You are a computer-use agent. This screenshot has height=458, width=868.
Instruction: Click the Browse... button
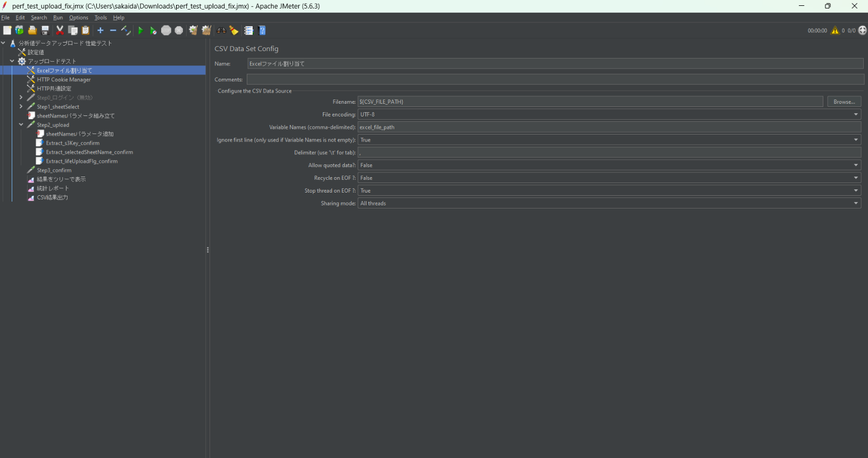click(844, 102)
